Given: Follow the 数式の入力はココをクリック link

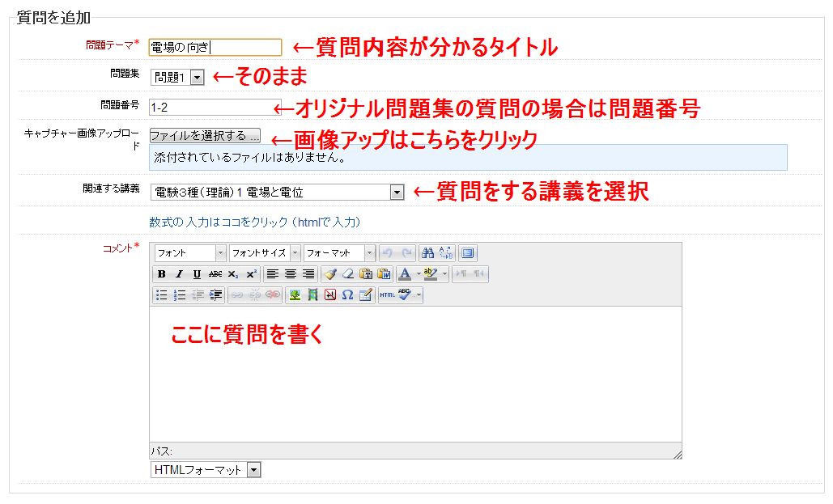Looking at the screenshot, I should (254, 222).
